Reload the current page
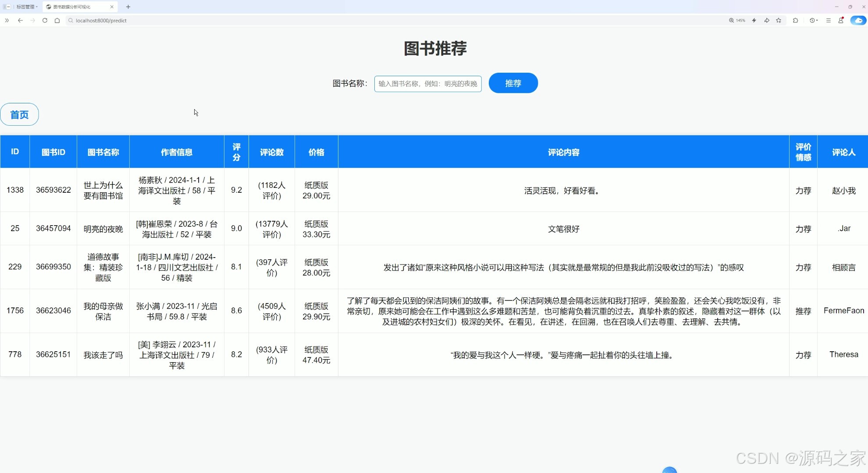This screenshot has height=473, width=868. click(45, 20)
